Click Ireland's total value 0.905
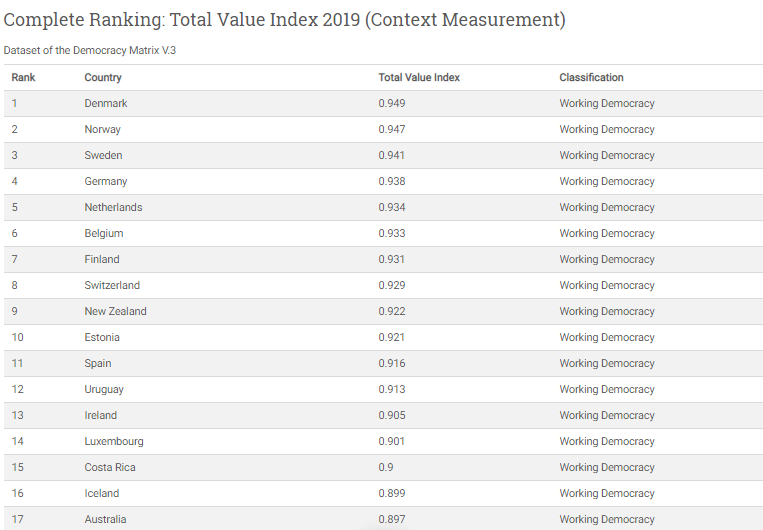Screen dimensions: 763x530 point(392,415)
